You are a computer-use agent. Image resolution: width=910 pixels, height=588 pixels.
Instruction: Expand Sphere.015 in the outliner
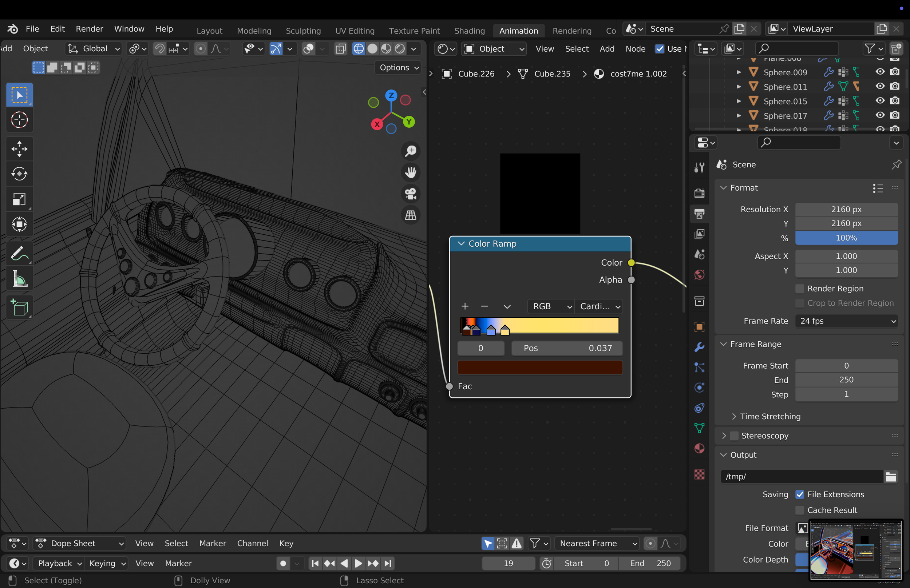(x=739, y=101)
